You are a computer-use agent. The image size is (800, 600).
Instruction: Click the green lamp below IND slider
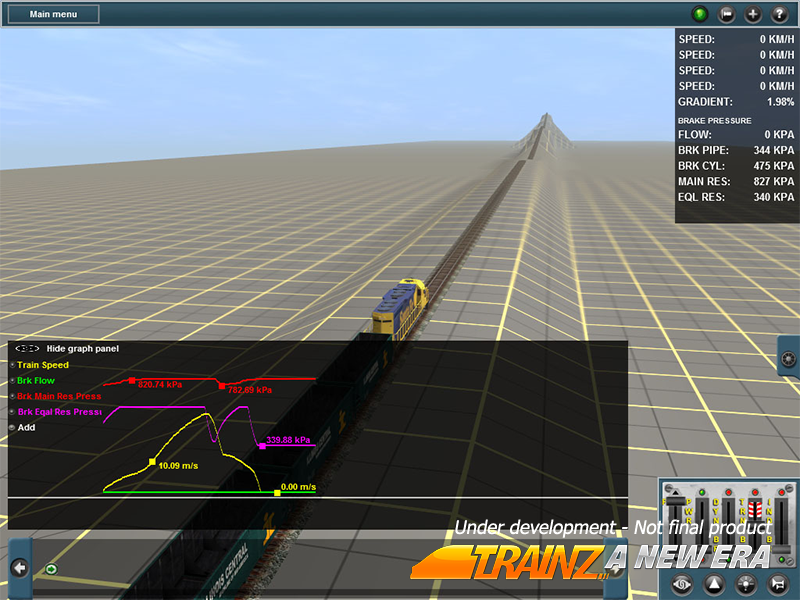[x=782, y=560]
